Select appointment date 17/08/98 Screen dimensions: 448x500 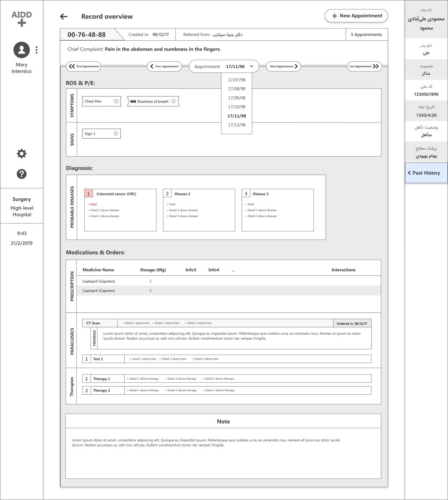(237, 89)
